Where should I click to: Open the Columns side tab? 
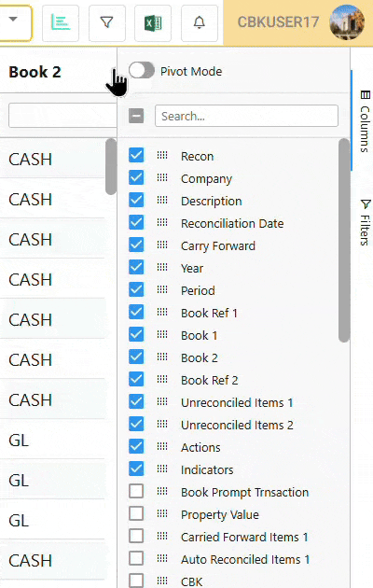point(365,120)
